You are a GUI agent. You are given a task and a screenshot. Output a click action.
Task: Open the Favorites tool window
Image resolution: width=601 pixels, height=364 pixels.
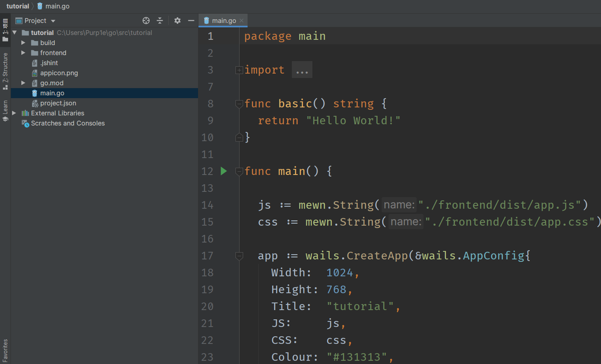5,351
